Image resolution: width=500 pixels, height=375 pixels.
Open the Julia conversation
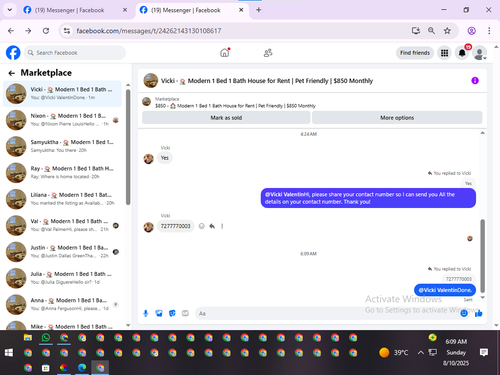click(x=62, y=278)
